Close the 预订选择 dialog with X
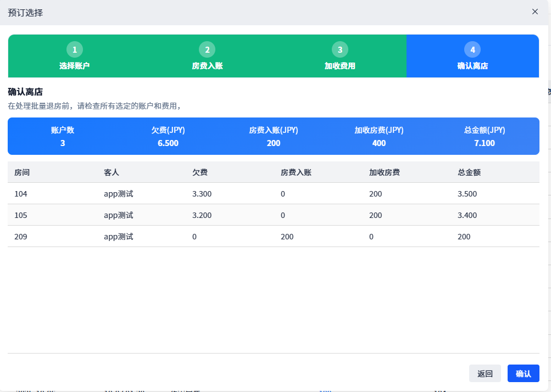551x392 pixels. pyautogui.click(x=535, y=12)
